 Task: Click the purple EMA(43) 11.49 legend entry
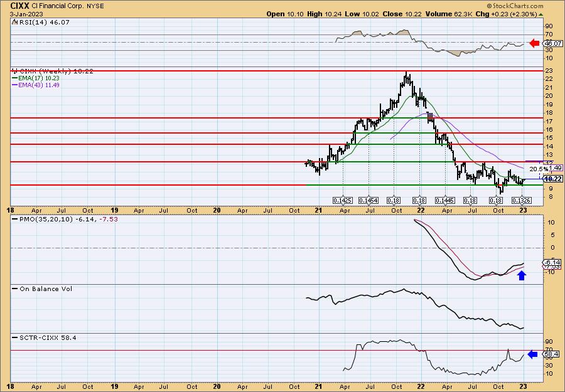pos(36,85)
